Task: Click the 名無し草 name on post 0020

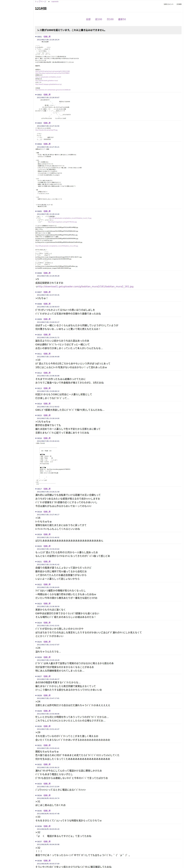Action: [47, 546]
